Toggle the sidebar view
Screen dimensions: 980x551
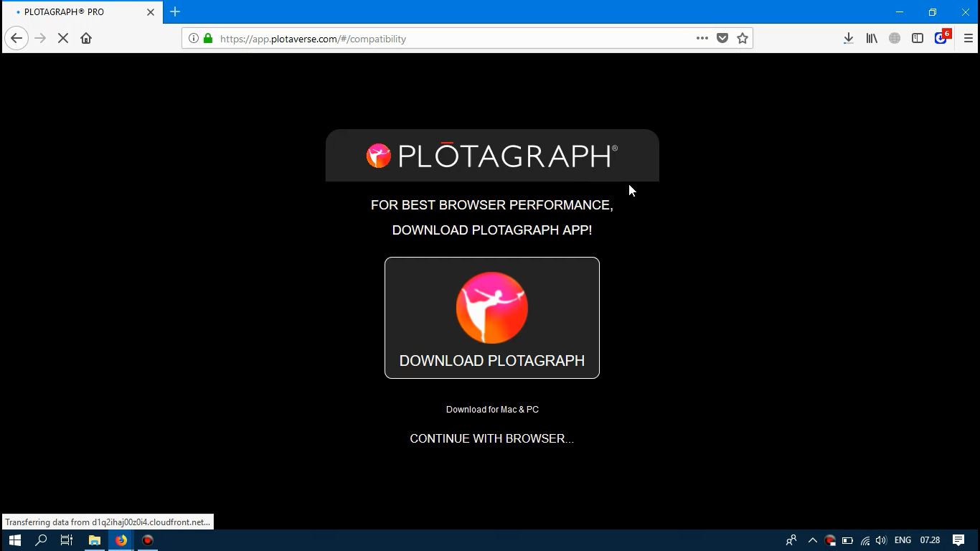918,39
